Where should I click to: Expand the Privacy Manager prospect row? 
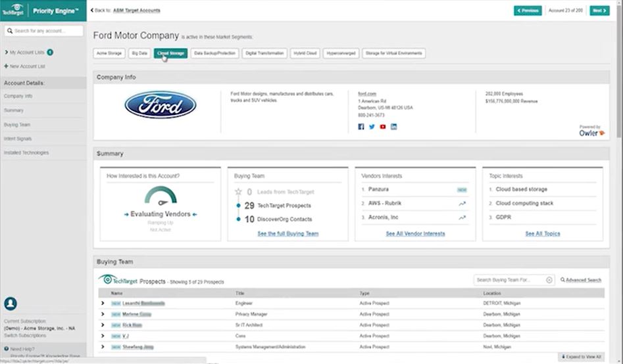pyautogui.click(x=103, y=314)
